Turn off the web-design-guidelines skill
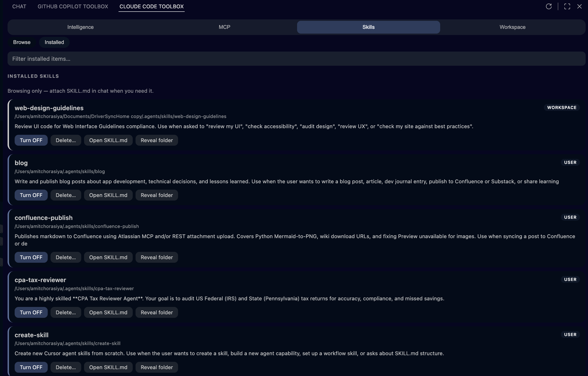The width and height of the screenshot is (588, 376). [31, 140]
